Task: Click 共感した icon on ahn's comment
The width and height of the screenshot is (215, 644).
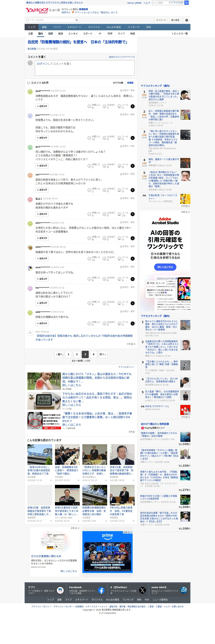Action: click(89, 238)
